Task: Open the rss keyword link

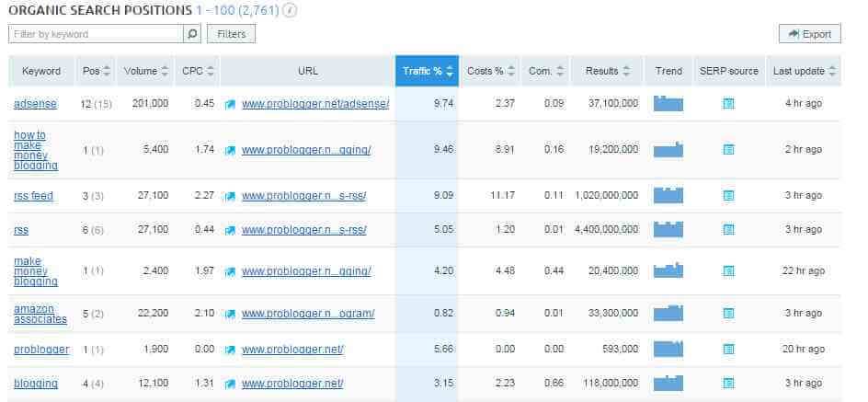Action: coord(21,230)
